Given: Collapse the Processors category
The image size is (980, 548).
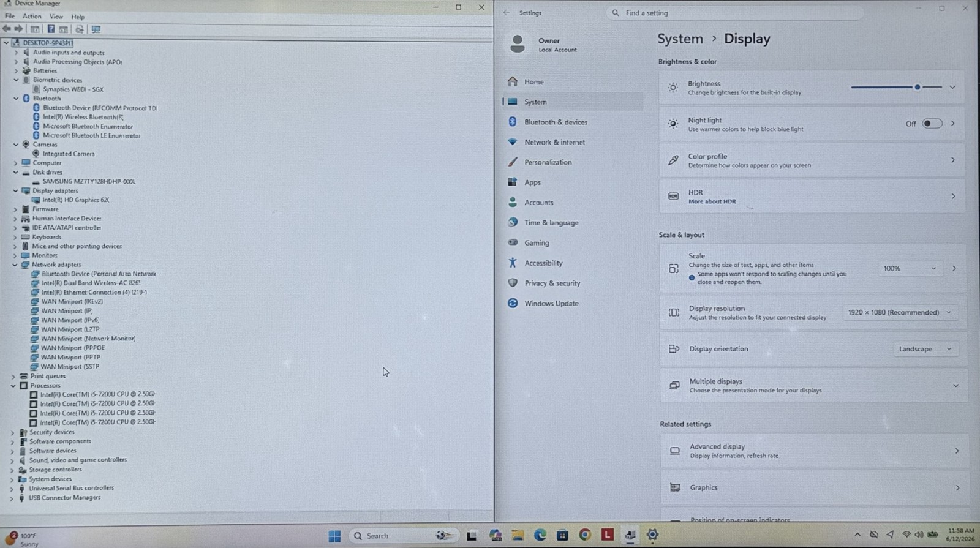Looking at the screenshot, I should (13, 386).
